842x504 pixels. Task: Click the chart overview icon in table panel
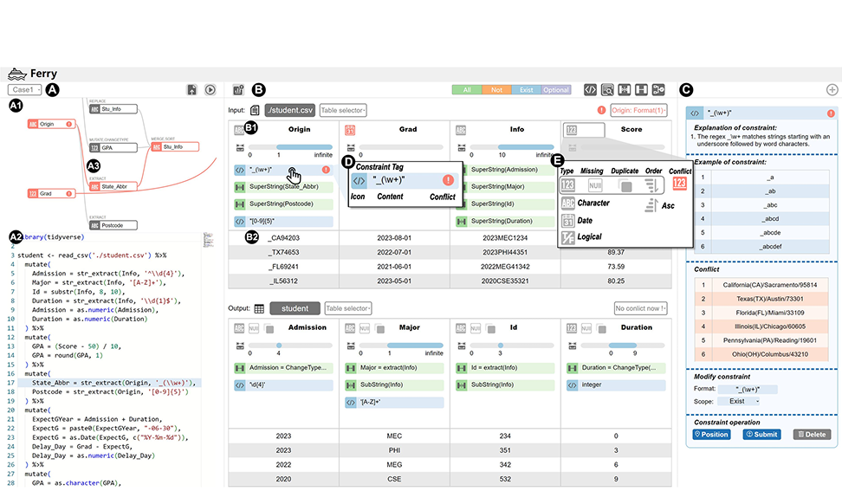coord(238,89)
